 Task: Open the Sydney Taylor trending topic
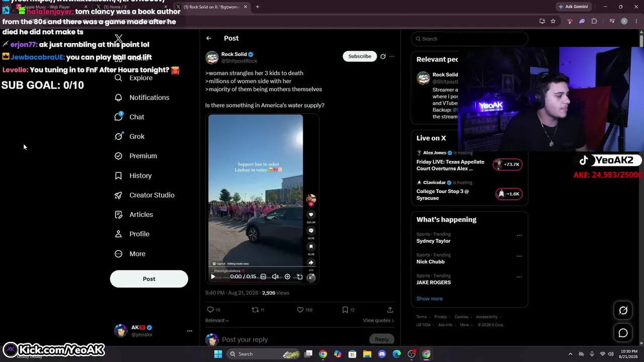(433, 241)
